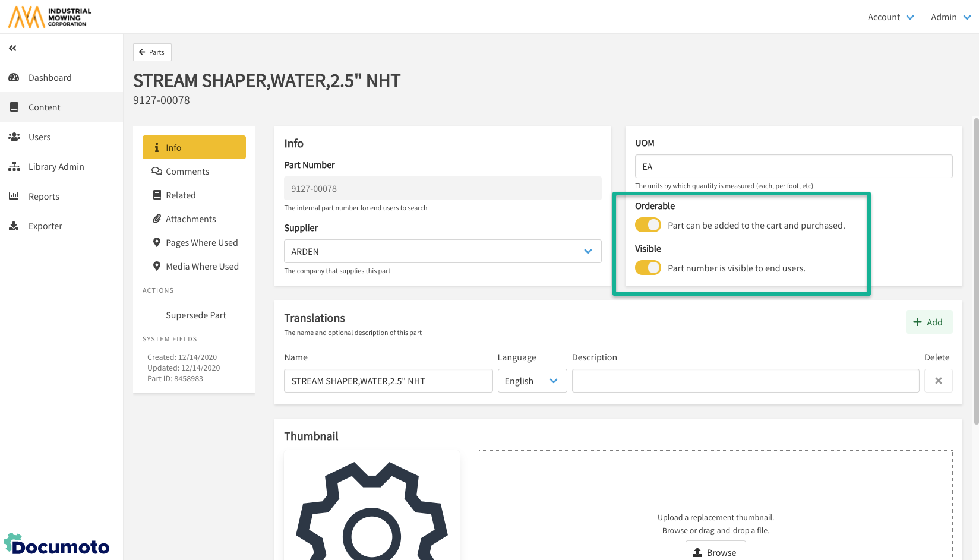Viewport: 979px width, 560px height.
Task: Open Dashboard from the sidebar
Action: click(50, 78)
